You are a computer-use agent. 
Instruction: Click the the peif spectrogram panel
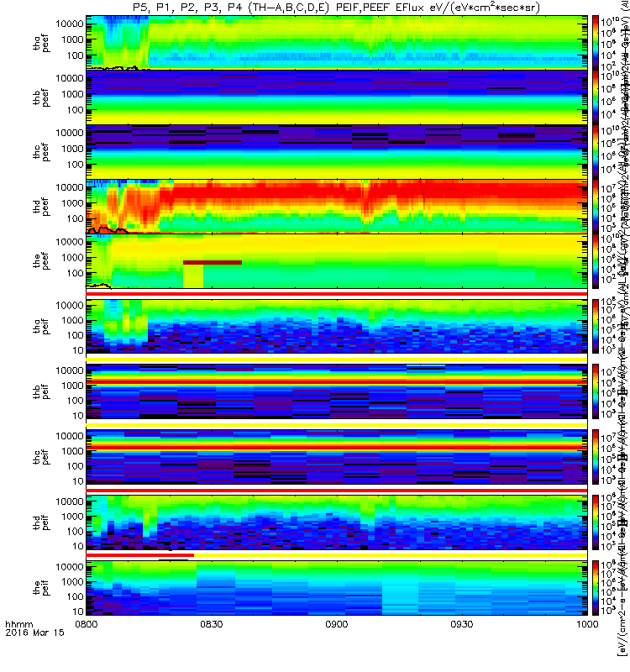point(337,588)
